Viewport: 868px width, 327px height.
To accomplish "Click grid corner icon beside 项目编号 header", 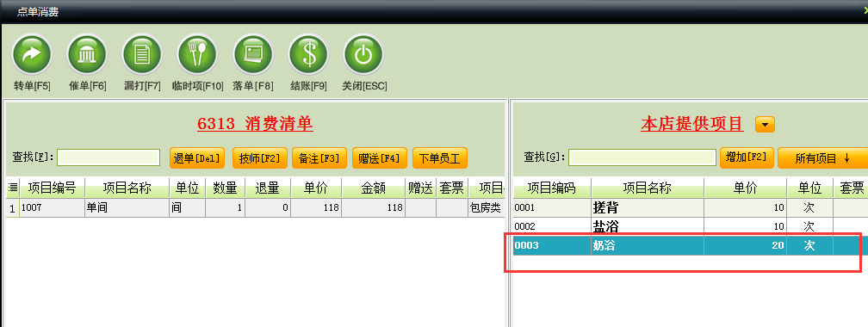I will point(13,188).
